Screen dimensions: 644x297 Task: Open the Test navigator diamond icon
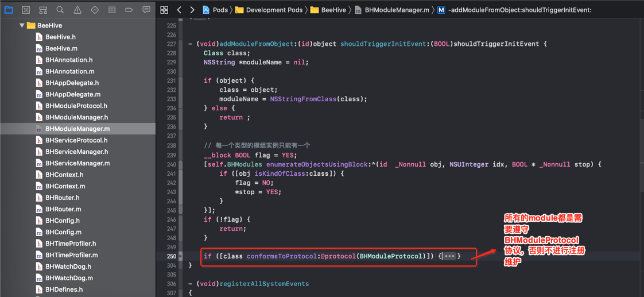pos(95,9)
